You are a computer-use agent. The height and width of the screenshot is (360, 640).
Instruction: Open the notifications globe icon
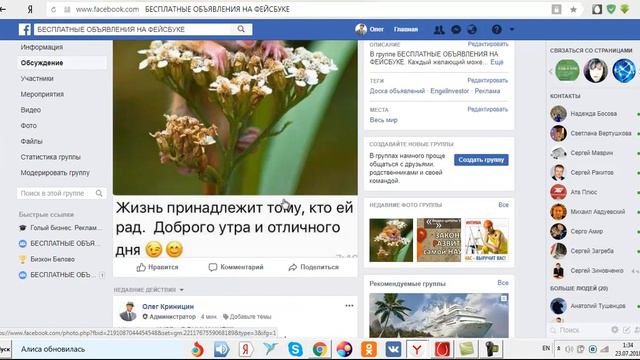472,29
